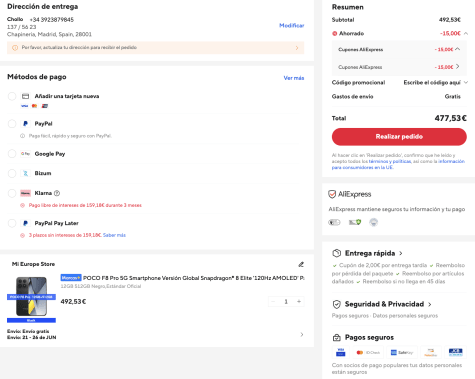Click the PayPal Pay Later logo icon

pos(25,223)
